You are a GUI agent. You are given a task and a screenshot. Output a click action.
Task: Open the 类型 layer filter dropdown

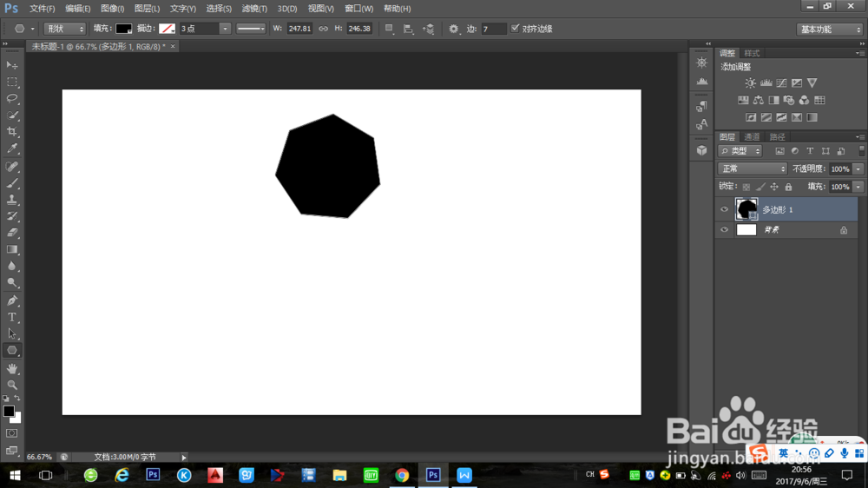point(740,151)
